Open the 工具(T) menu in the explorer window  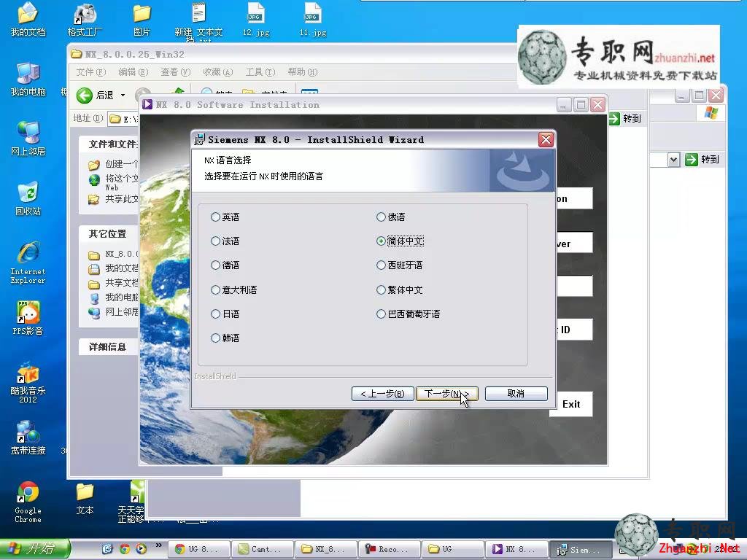[x=260, y=72]
